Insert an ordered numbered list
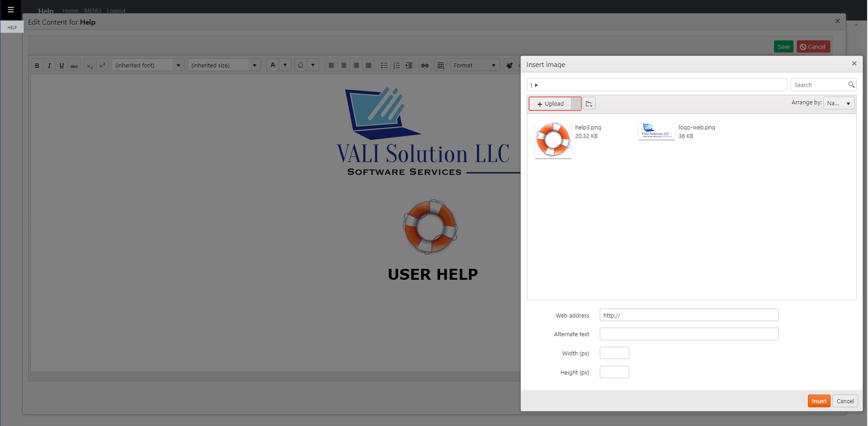The height and width of the screenshot is (426, 868). pyautogui.click(x=397, y=66)
